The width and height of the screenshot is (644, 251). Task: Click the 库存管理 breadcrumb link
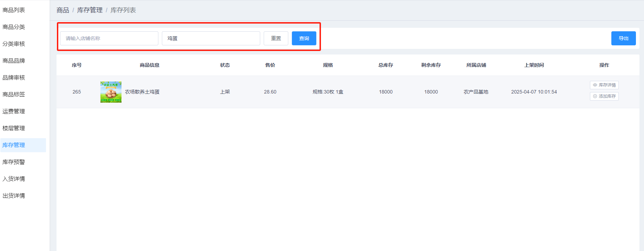[x=90, y=10]
